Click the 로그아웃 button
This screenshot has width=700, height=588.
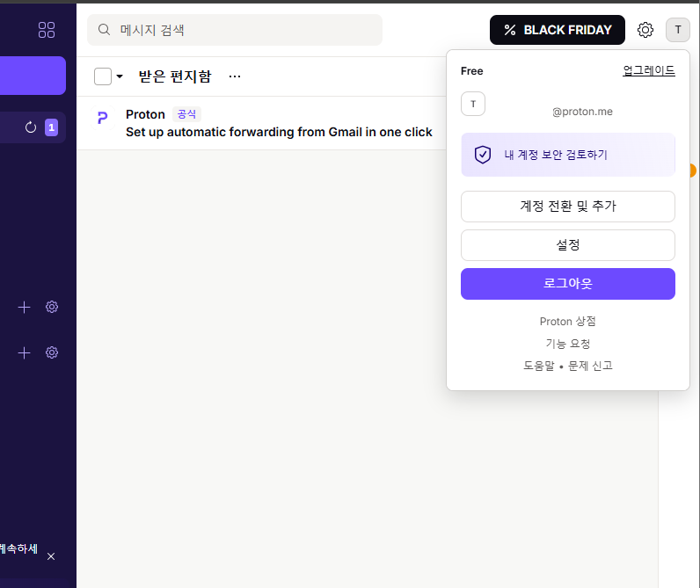[x=568, y=284]
